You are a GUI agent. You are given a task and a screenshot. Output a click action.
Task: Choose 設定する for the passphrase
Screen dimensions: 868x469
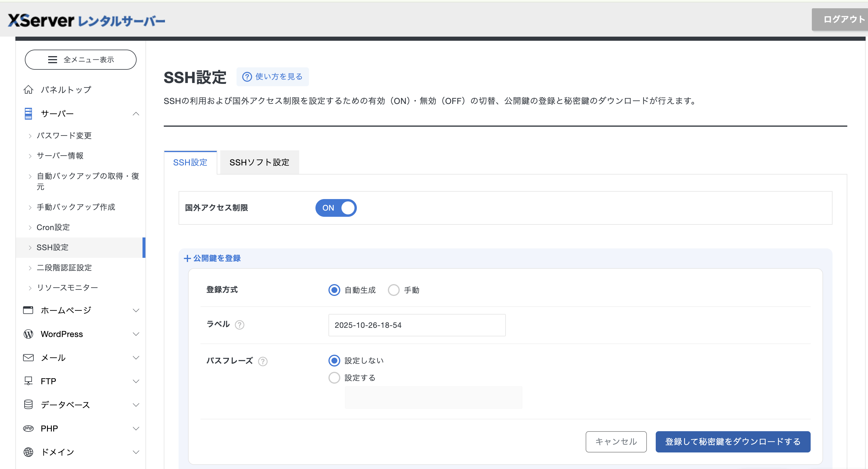pyautogui.click(x=334, y=377)
